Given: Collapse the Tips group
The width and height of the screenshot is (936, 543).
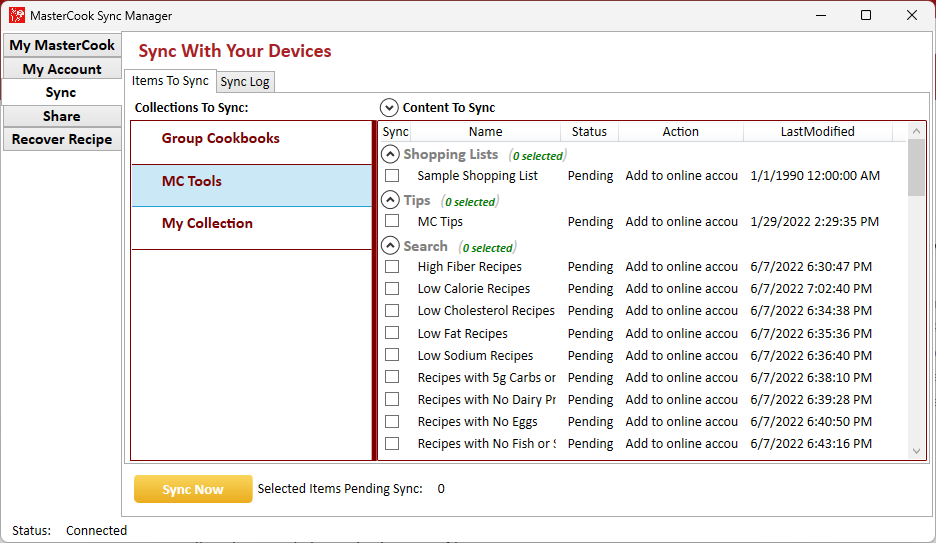Looking at the screenshot, I should click(390, 200).
